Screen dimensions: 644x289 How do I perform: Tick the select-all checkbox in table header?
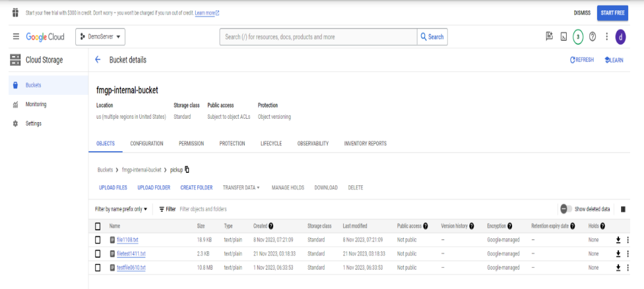pyautogui.click(x=98, y=226)
